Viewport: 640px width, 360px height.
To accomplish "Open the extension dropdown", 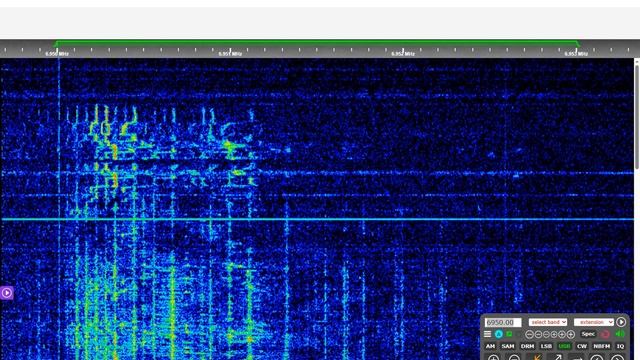I will (x=594, y=322).
